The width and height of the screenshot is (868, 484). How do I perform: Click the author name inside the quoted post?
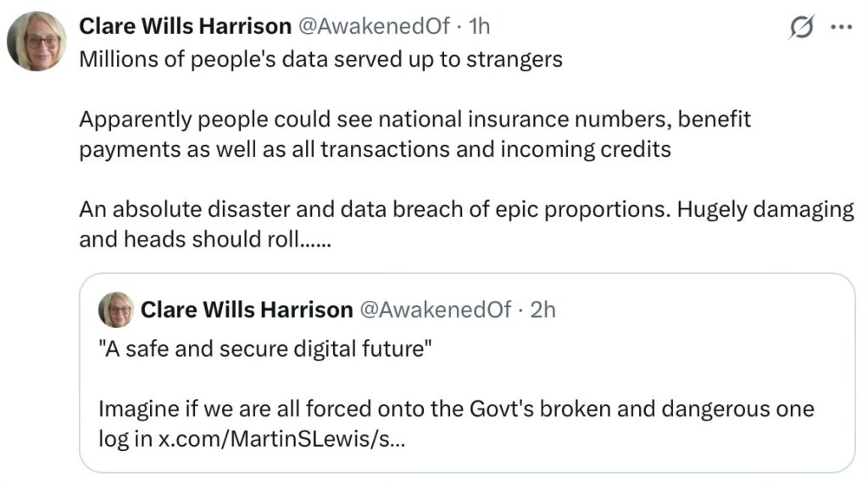click(x=247, y=309)
